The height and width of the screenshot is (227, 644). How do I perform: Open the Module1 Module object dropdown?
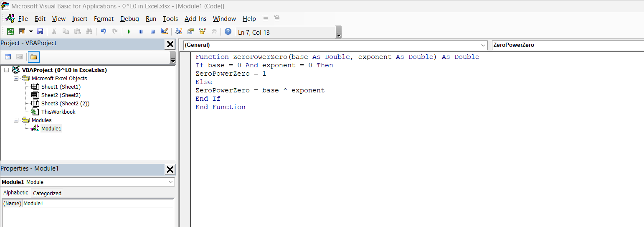(171, 182)
